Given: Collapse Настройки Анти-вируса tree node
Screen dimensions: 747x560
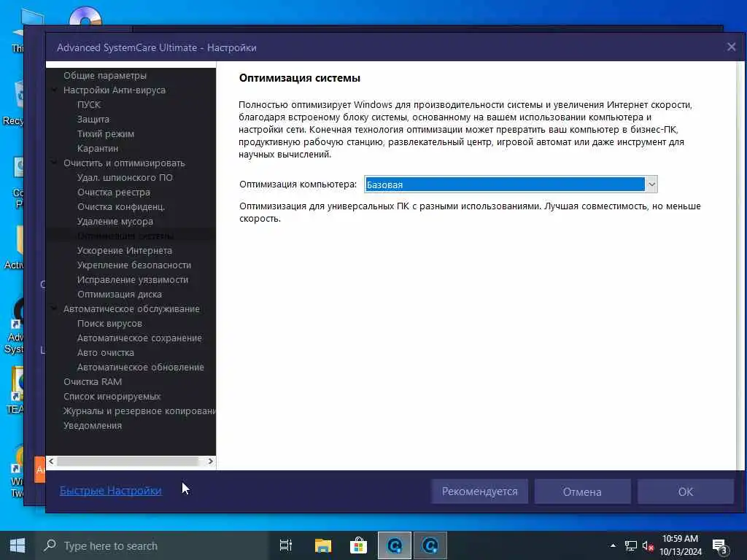Looking at the screenshot, I should [54, 90].
